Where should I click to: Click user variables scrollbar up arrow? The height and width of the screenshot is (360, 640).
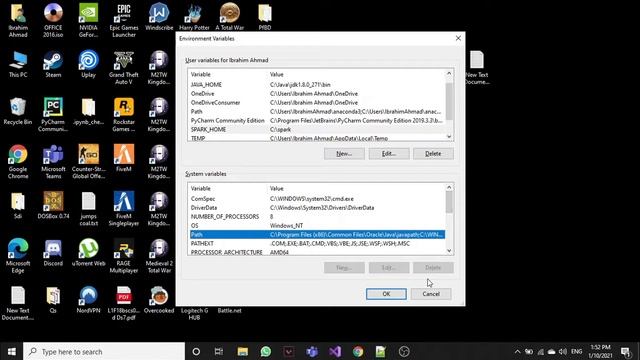[449, 73]
